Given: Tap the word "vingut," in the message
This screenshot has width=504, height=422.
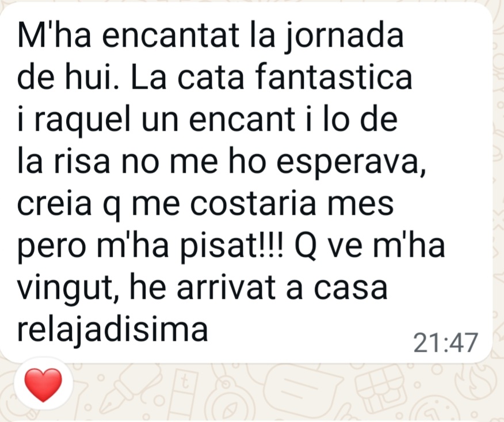Looking at the screenshot, I should pos(68,289).
